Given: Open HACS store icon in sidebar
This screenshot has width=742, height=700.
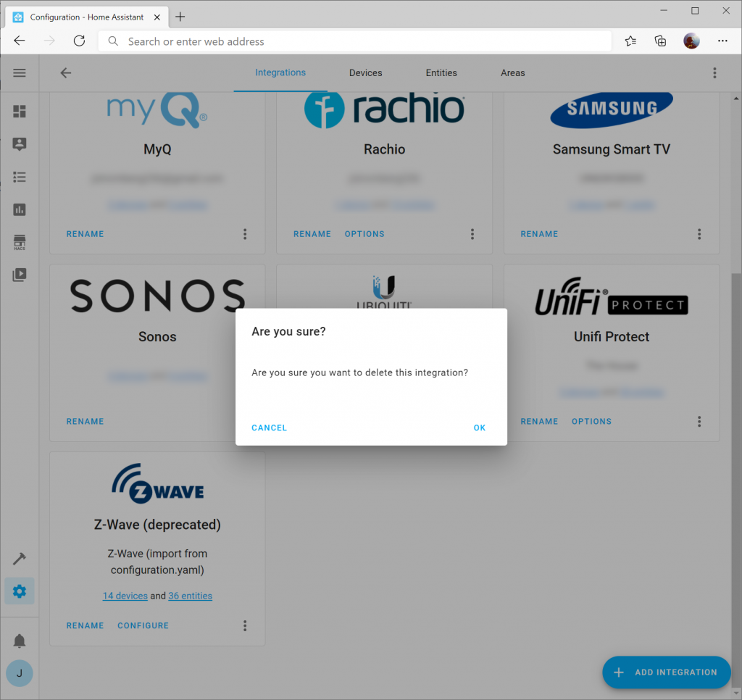Looking at the screenshot, I should 20,242.
